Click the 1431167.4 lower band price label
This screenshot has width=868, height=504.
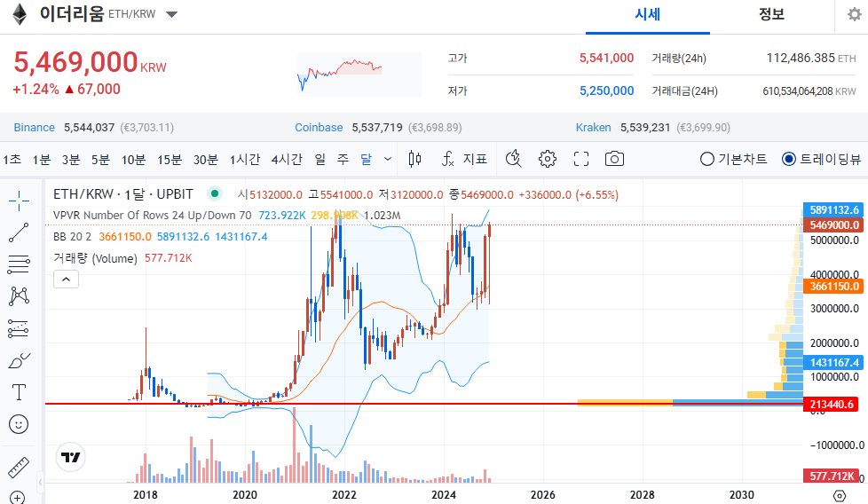pyautogui.click(x=833, y=363)
